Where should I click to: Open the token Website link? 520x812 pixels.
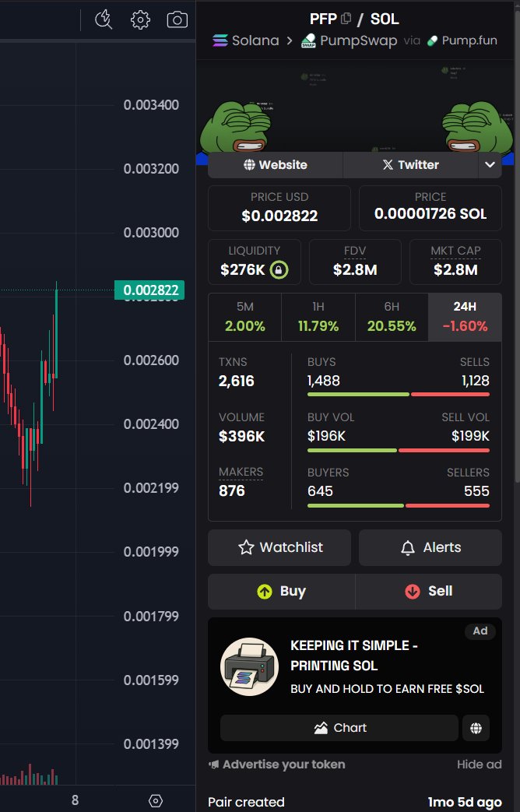276,165
